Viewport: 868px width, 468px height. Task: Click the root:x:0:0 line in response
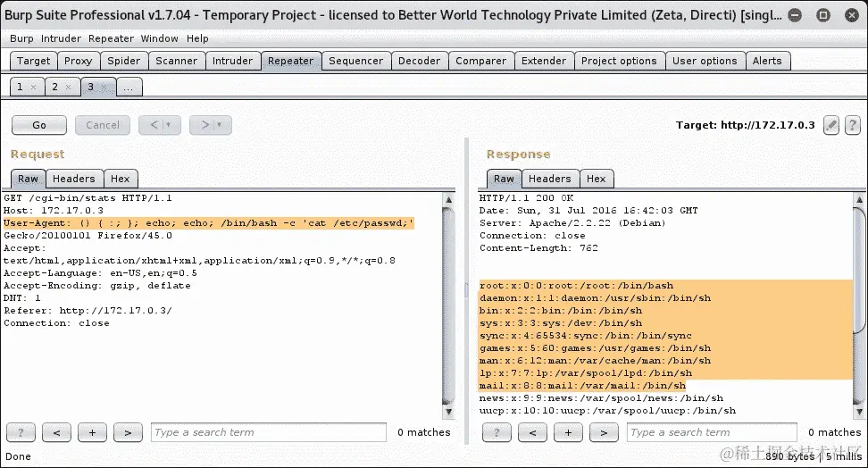pyautogui.click(x=576, y=286)
